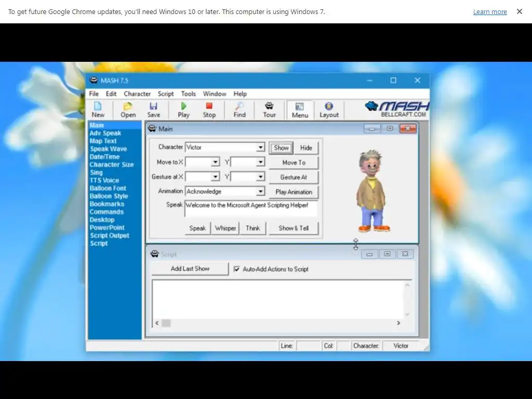
Task: Open the Character menu
Action: (x=137, y=94)
